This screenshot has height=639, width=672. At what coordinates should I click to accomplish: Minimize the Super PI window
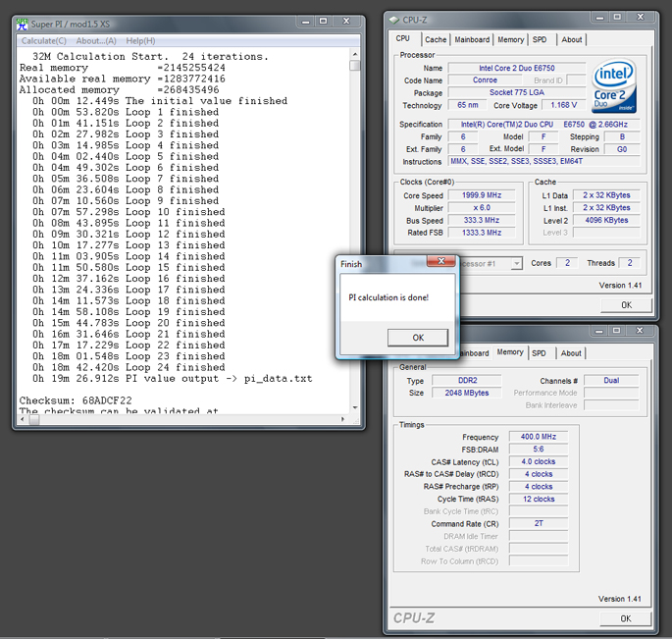click(x=305, y=22)
